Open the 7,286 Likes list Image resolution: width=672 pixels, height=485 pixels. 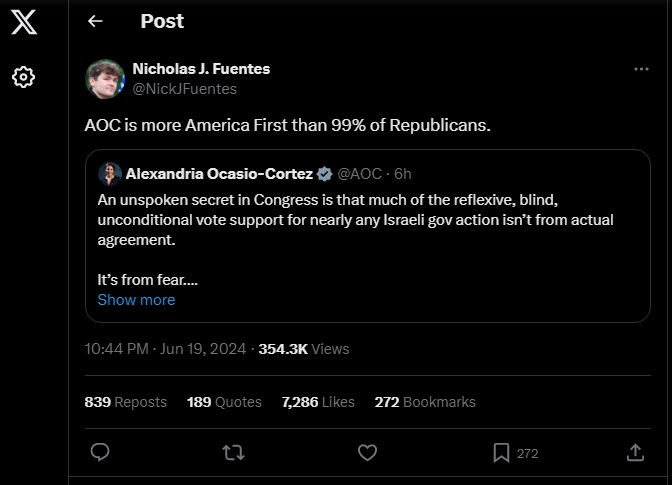(x=318, y=402)
